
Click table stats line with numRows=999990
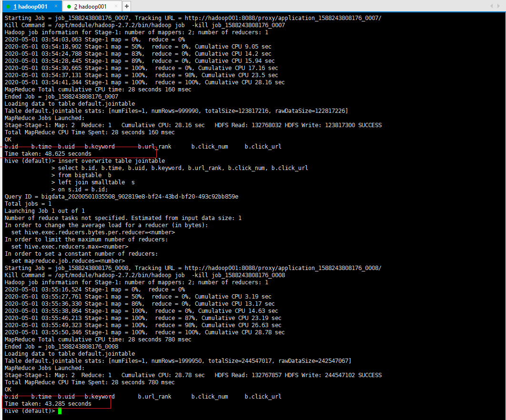(176, 111)
